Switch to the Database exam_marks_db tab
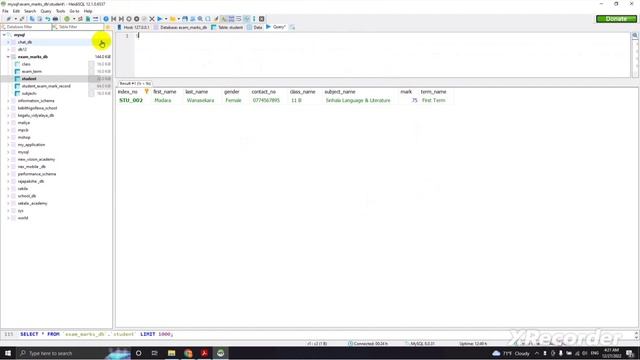This screenshot has height=360, width=640. 180,27
